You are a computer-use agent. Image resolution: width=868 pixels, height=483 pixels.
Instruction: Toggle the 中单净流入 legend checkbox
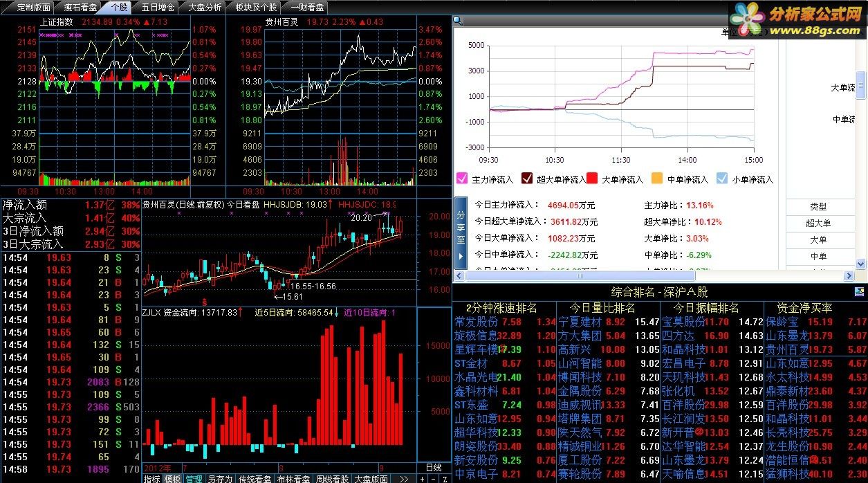(x=657, y=179)
